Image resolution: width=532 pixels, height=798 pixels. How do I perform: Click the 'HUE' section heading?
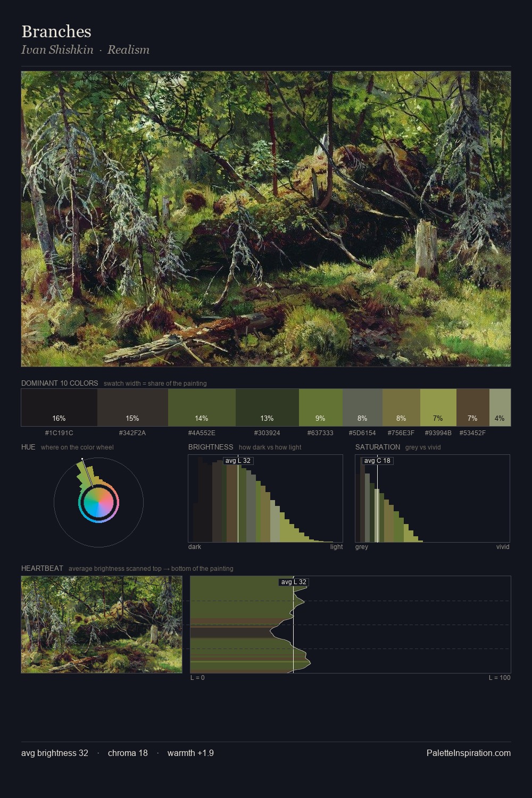tap(28, 447)
